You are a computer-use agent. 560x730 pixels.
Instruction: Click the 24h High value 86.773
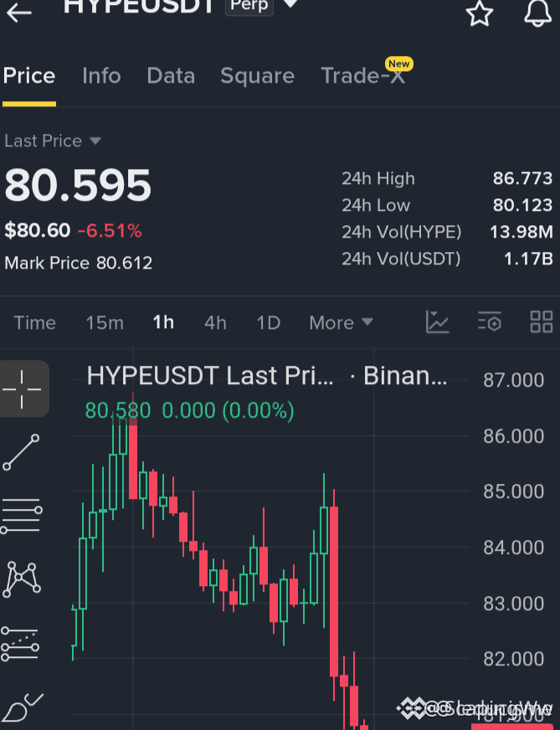(522, 178)
